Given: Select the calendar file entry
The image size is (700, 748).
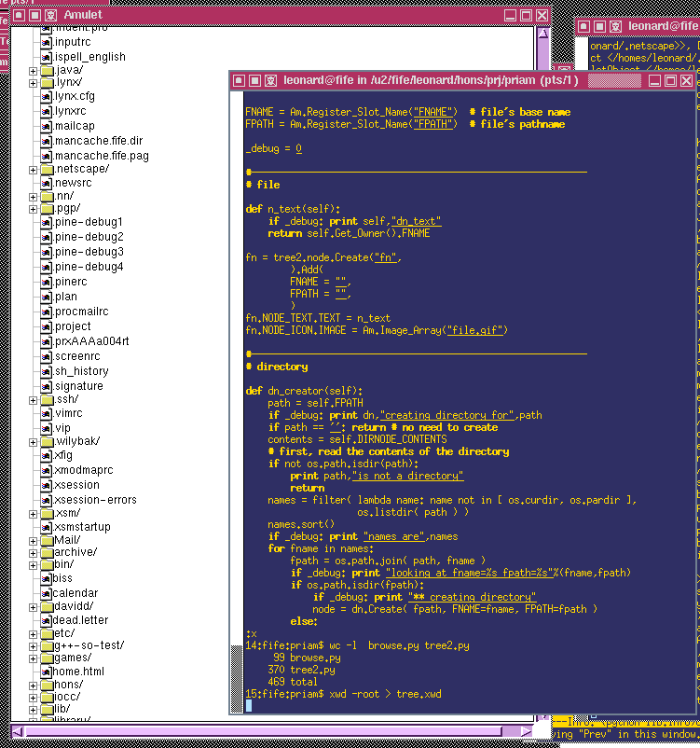Looking at the screenshot, I should click(75, 593).
